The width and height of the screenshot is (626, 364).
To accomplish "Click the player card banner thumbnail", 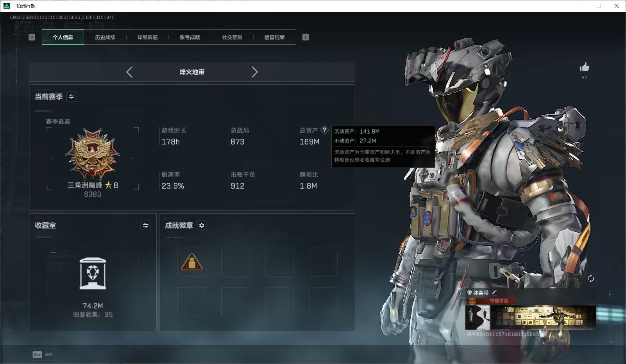I will [x=543, y=318].
